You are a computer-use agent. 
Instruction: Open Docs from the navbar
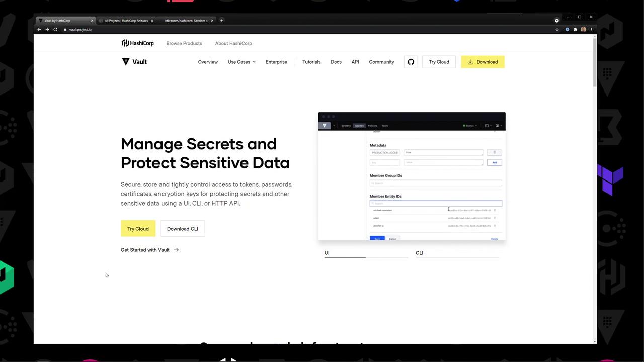coord(336,62)
